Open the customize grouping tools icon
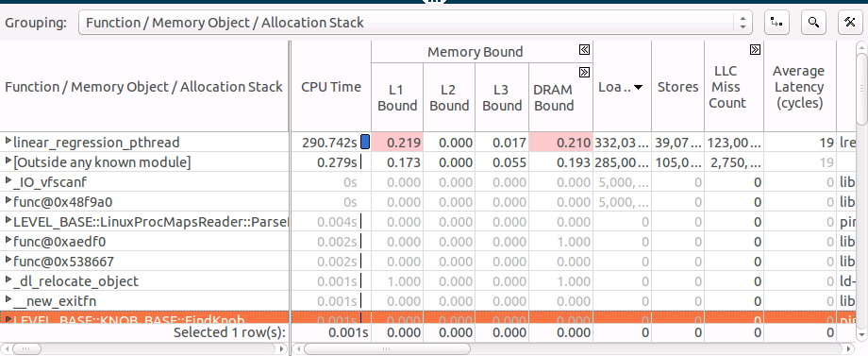The height and width of the screenshot is (356, 868). (x=850, y=23)
